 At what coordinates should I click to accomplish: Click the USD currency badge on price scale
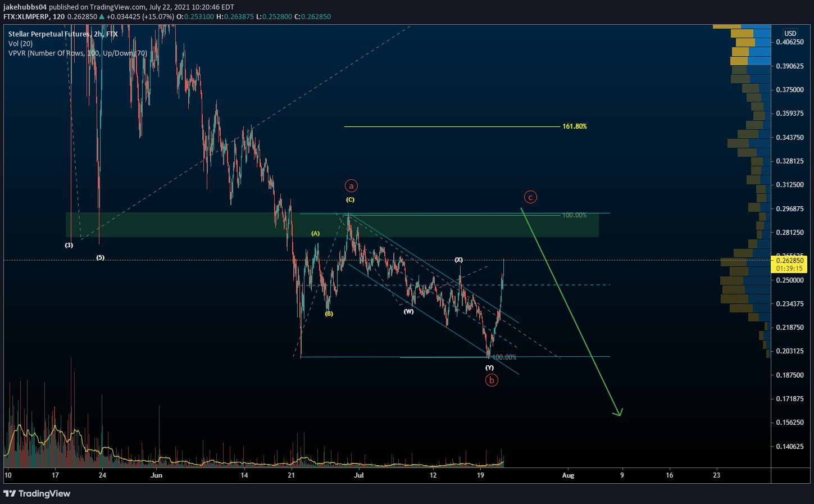click(x=789, y=34)
